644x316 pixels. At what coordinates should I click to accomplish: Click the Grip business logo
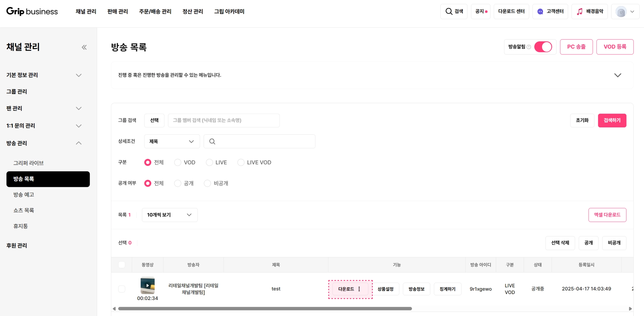tap(32, 12)
